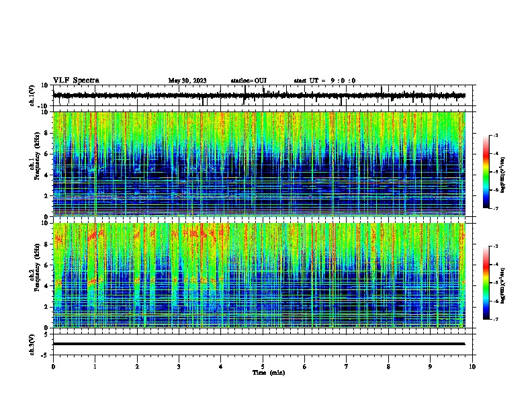532x411 pixels.
Task: Click the 'VLF Spectra' title text
Action: pyautogui.click(x=76, y=81)
